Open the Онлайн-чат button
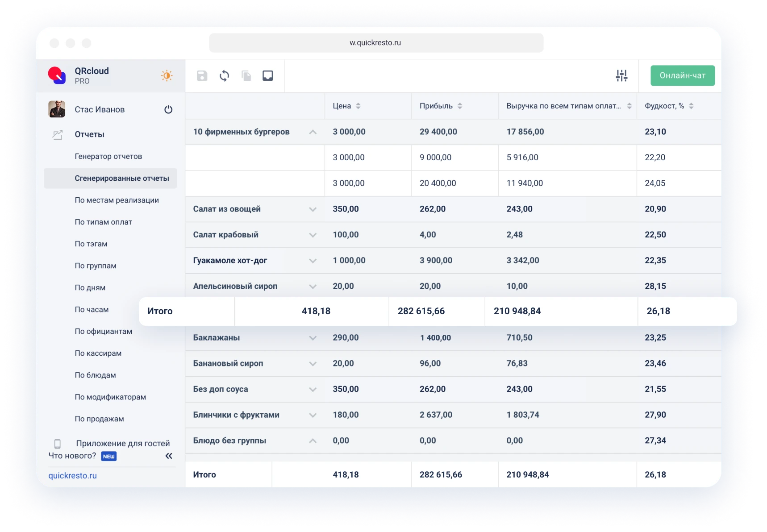This screenshot has height=532, width=767. pos(682,75)
